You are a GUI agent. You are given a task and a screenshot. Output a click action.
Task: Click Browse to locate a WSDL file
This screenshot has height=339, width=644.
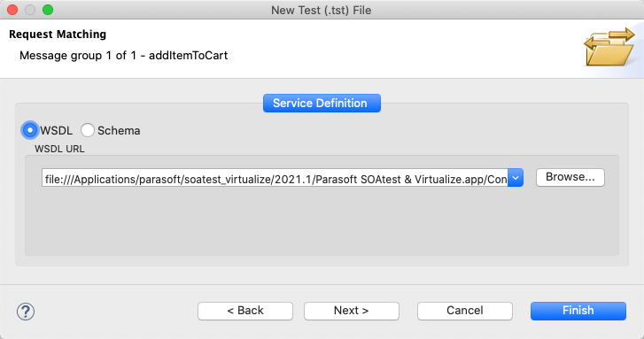570,177
